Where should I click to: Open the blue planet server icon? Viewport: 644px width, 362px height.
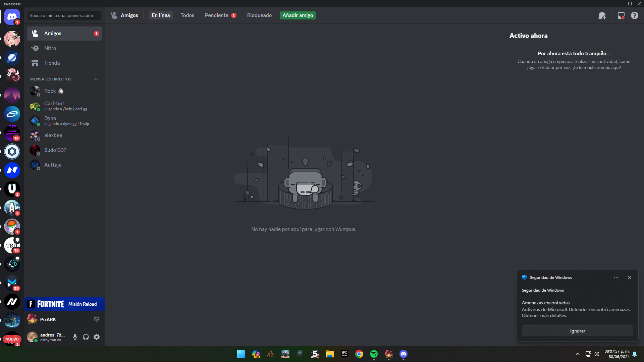[x=12, y=58]
